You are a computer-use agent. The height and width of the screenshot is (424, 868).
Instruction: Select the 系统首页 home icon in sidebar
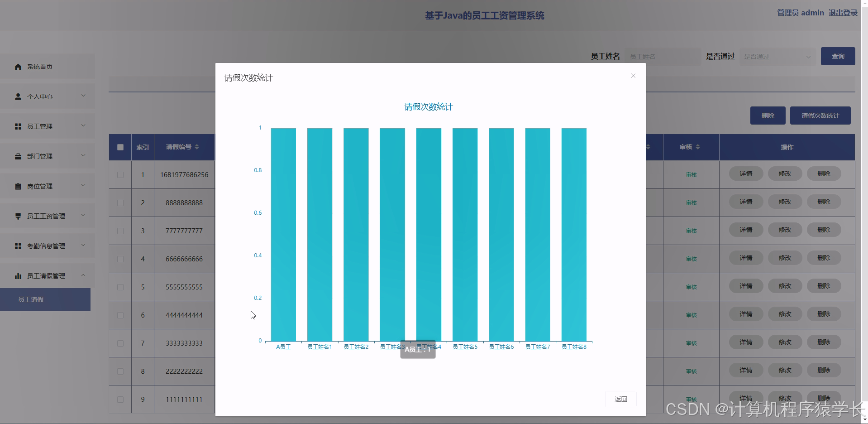[x=18, y=67]
